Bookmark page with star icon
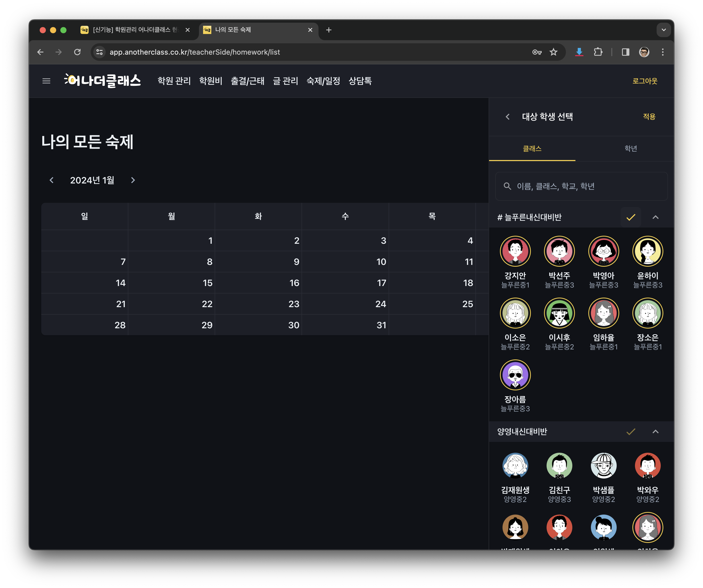Screen dimensions: 703x588 click(553, 52)
